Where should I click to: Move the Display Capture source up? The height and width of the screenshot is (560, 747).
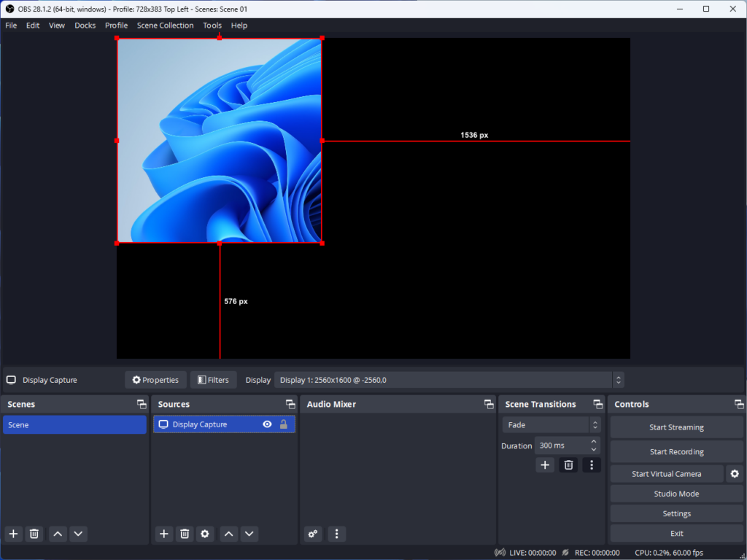228,534
